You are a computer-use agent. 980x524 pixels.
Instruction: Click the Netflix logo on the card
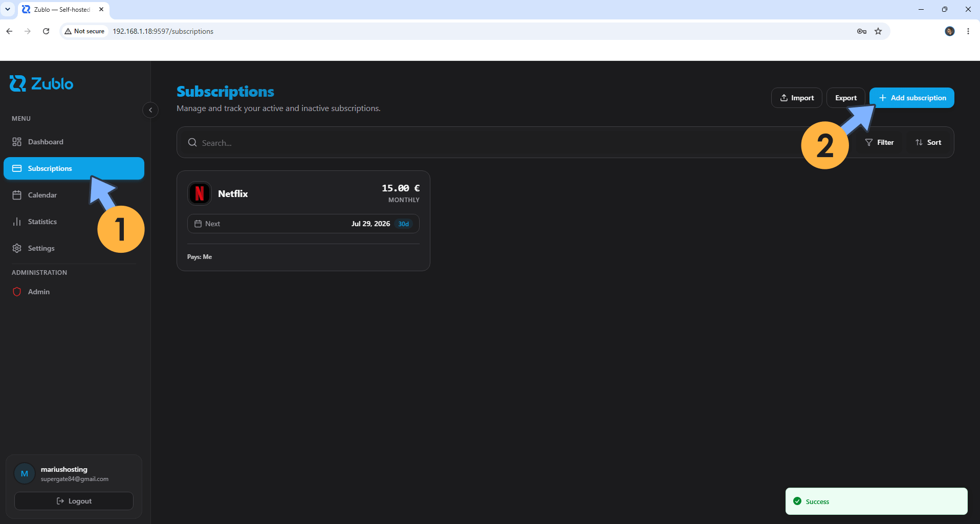(x=200, y=193)
